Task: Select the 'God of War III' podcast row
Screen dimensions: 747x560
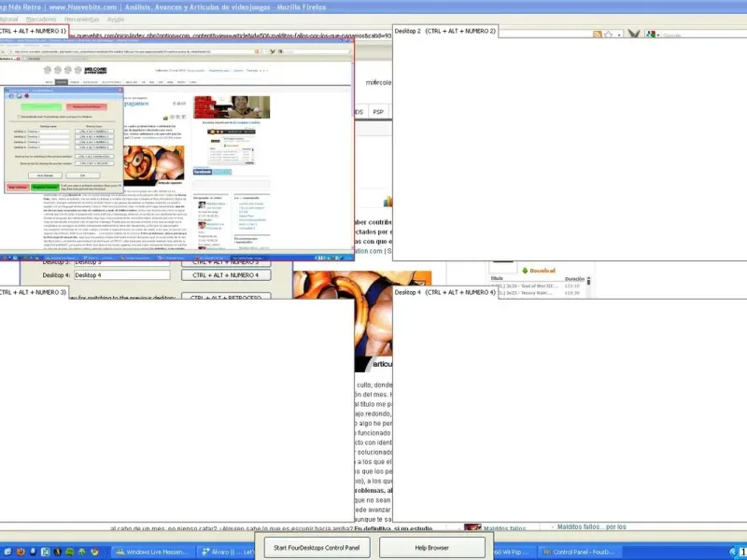Action: point(539,287)
